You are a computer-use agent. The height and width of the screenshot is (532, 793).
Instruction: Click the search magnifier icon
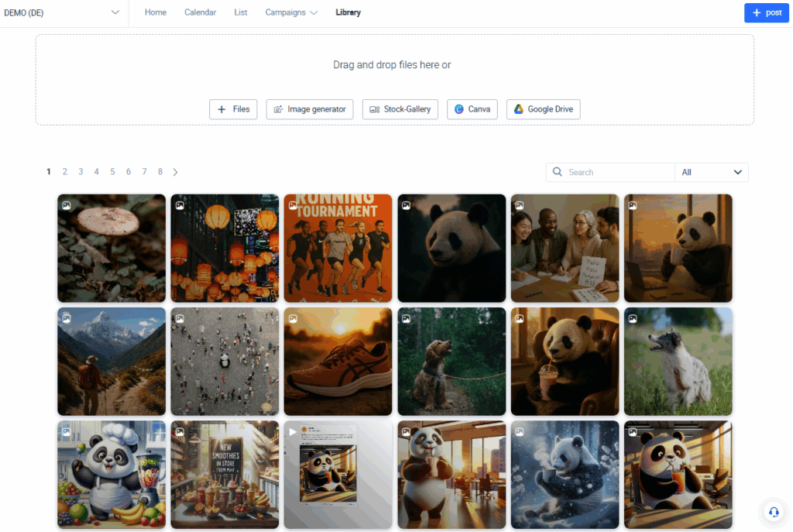558,172
